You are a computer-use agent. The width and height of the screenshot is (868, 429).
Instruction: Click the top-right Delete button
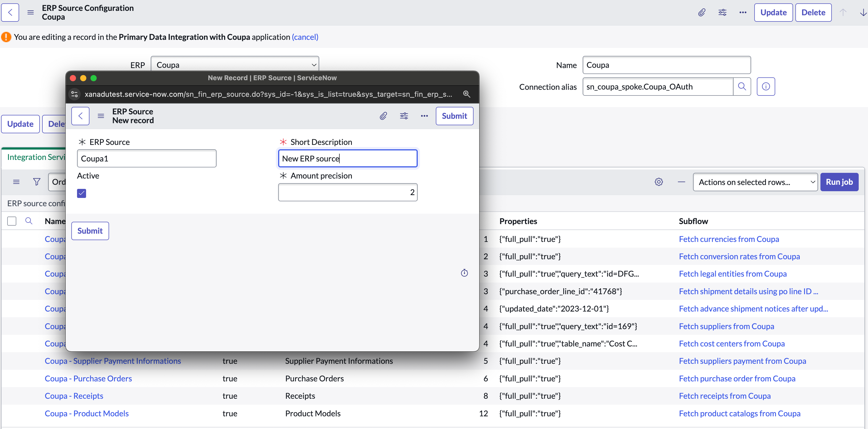813,12
